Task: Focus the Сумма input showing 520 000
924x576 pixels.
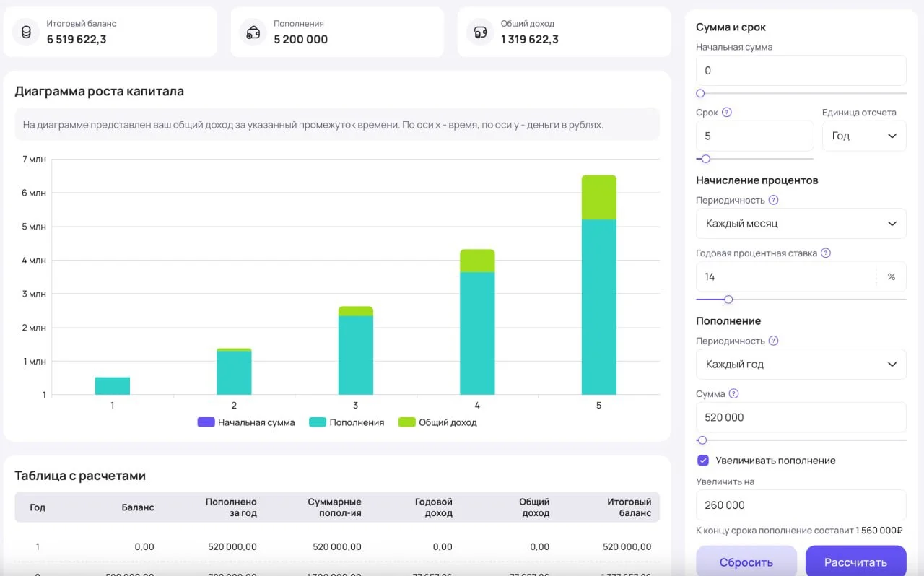Action: 801,417
